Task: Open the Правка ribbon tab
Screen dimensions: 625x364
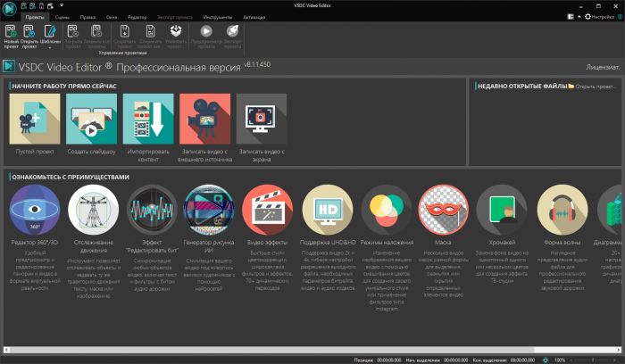Action: tap(87, 17)
